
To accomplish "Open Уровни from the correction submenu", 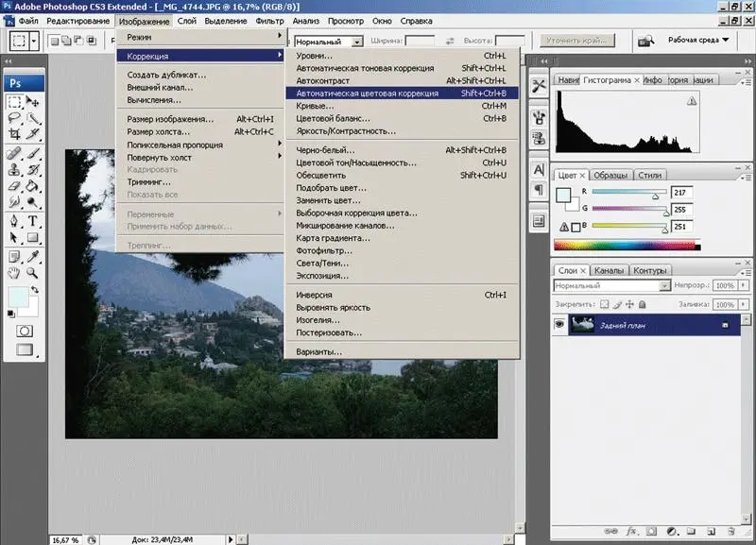I will tap(402, 56).
